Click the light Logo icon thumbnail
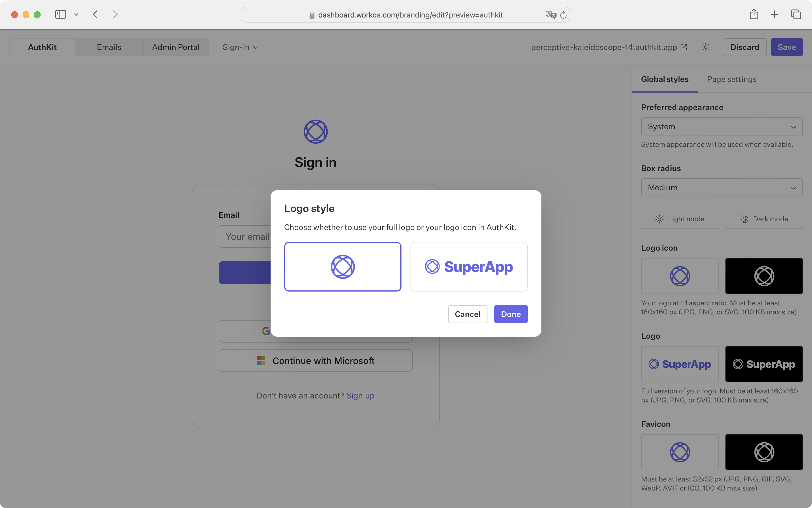This screenshot has width=812, height=508. coord(680,276)
